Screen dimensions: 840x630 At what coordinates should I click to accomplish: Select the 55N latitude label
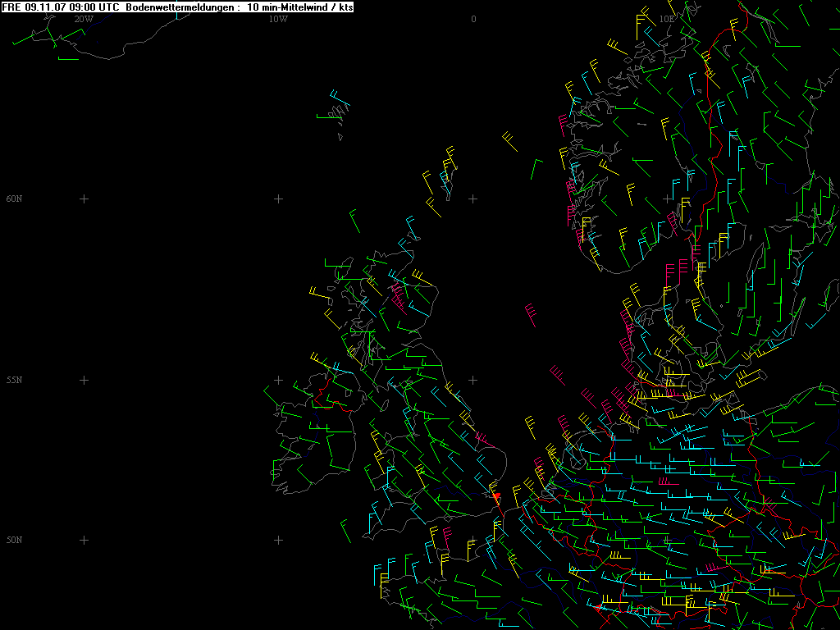[14, 380]
